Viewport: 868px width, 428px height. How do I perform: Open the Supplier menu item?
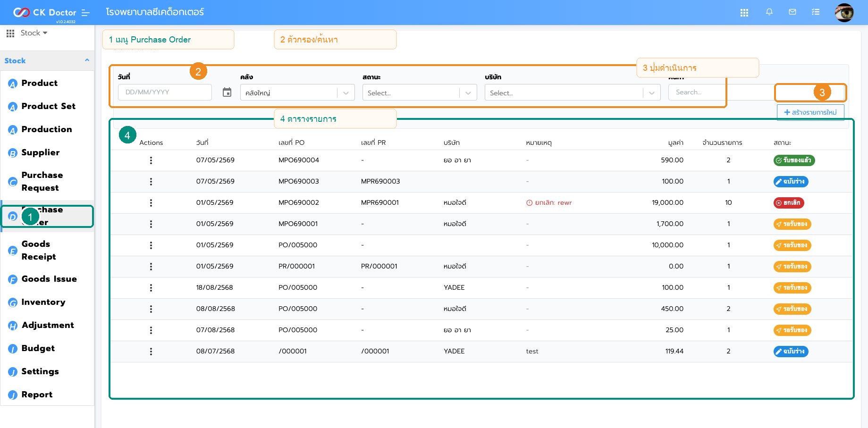(x=41, y=152)
